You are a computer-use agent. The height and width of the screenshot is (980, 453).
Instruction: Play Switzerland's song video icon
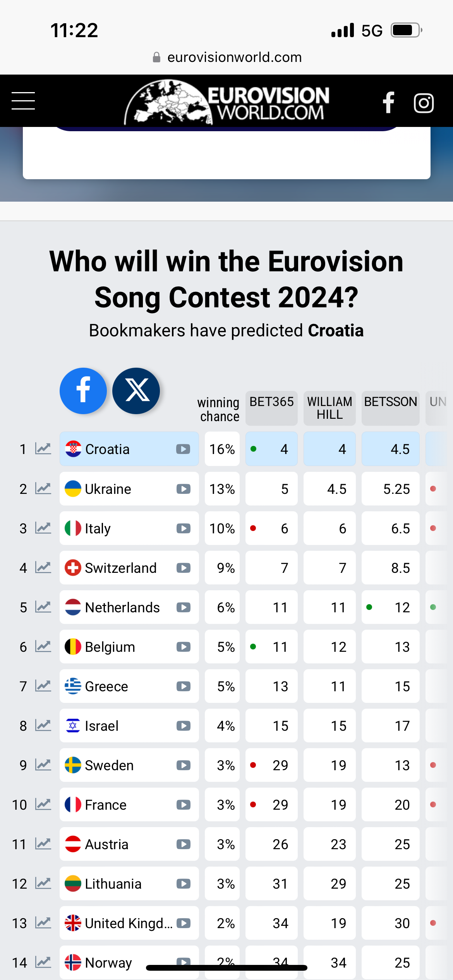pos(184,568)
